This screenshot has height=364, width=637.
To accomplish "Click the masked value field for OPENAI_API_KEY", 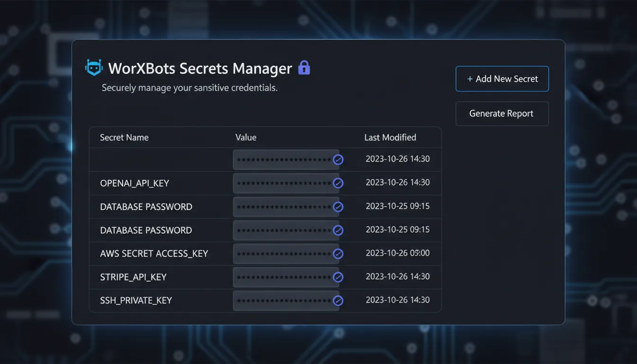I will click(282, 183).
